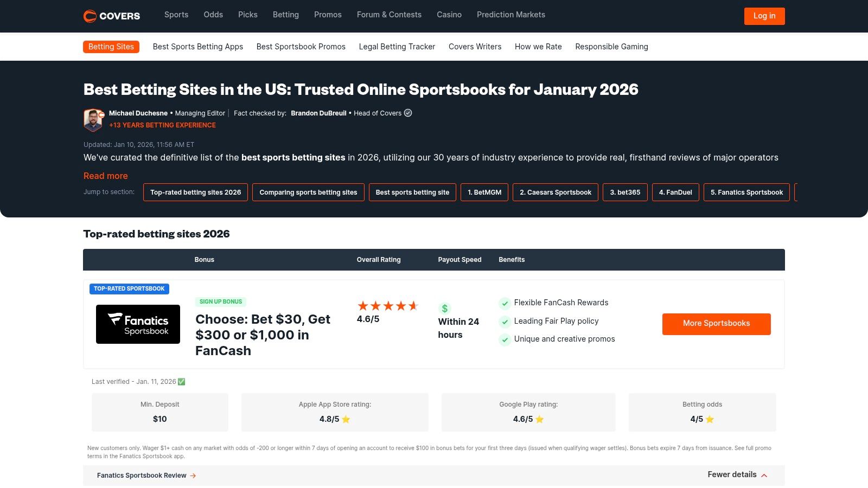The width and height of the screenshot is (868, 488).
Task: Open the Legal Betting Tracker page
Action: (x=397, y=47)
